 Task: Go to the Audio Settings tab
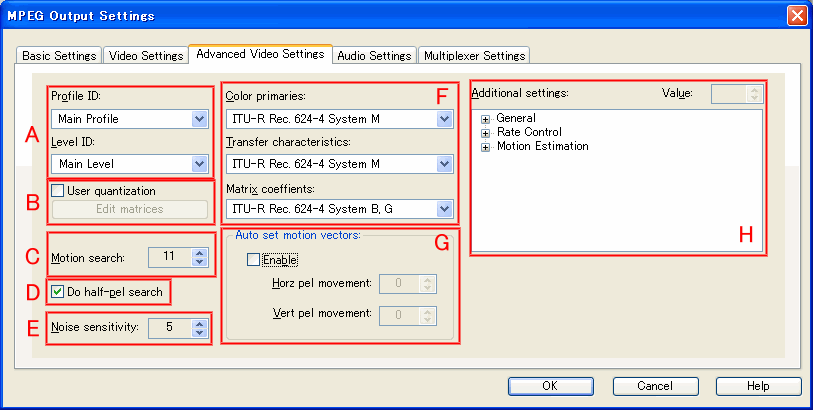374,56
